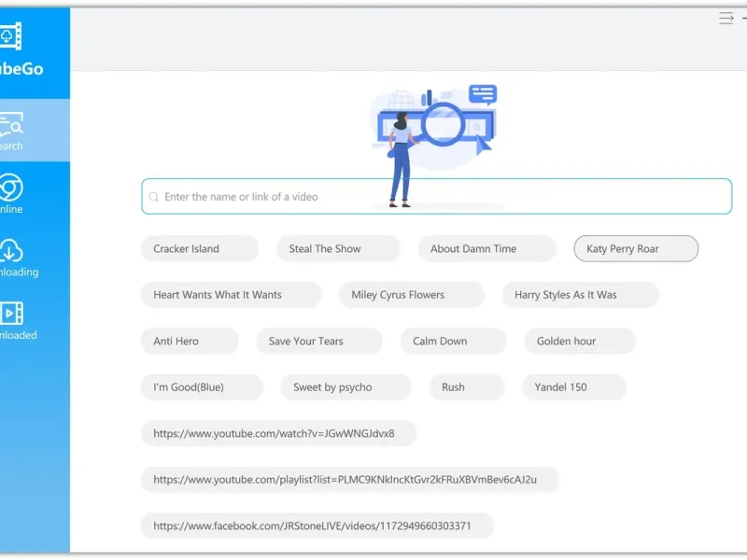Open the Facebook JRStoneLIVE video link

pyautogui.click(x=313, y=526)
